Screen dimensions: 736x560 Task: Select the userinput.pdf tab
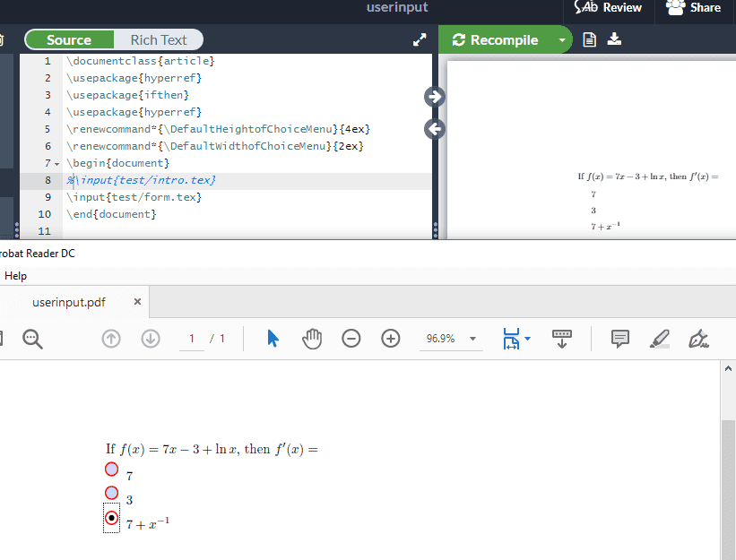click(68, 302)
